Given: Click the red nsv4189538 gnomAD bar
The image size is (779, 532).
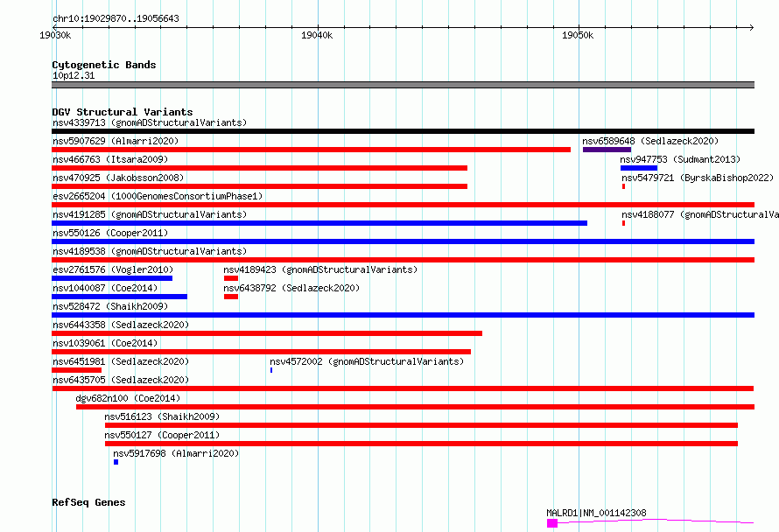Looking at the screenshot, I should point(403,260).
